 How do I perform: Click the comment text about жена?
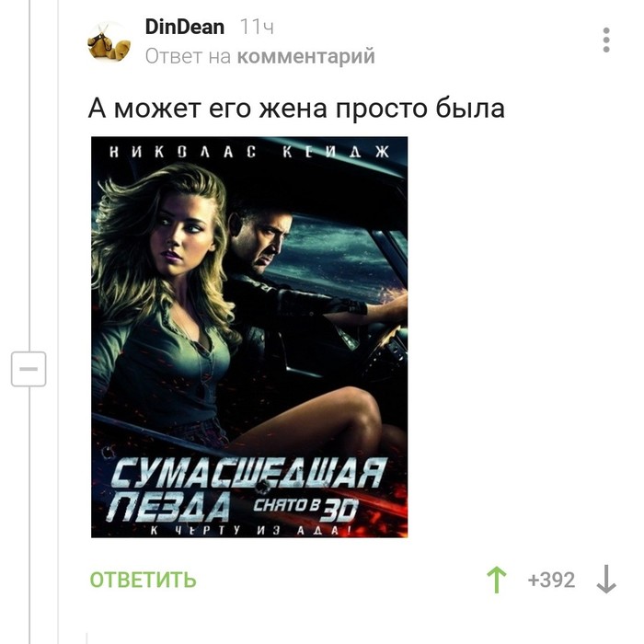(296, 109)
